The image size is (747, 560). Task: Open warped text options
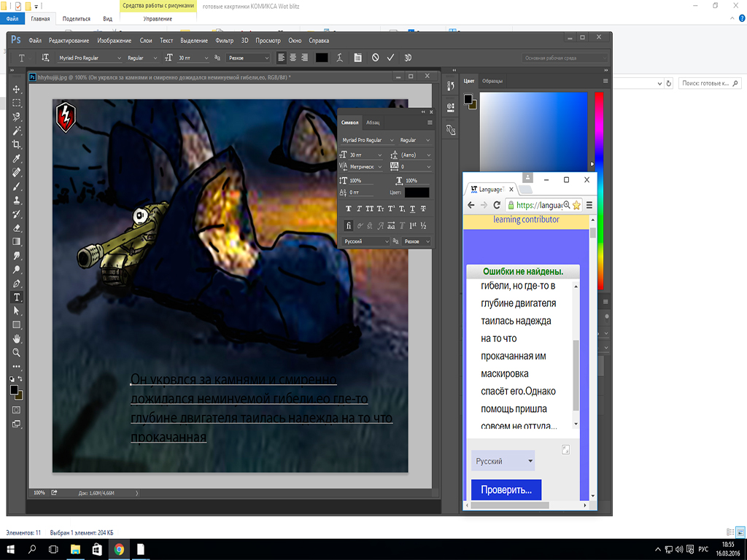340,58
